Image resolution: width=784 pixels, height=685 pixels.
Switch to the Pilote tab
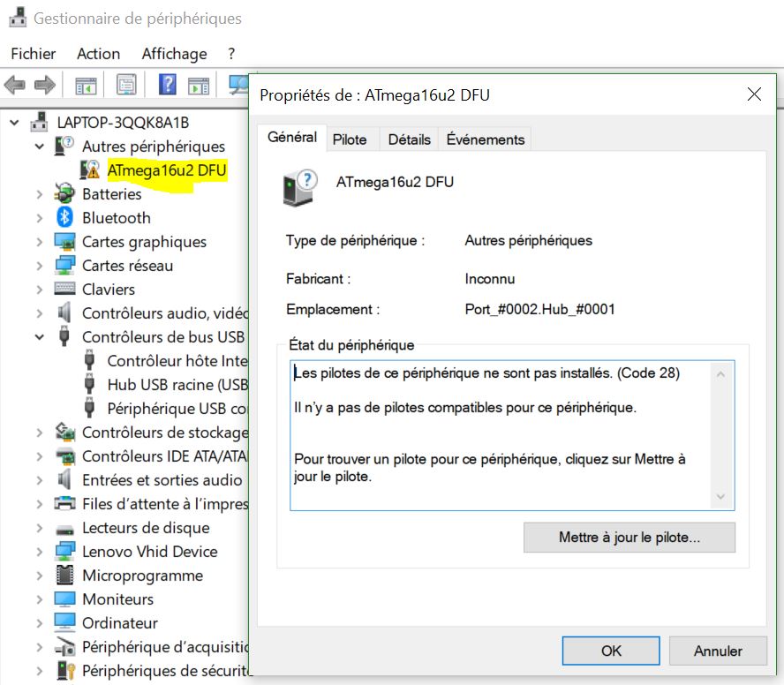(x=351, y=139)
